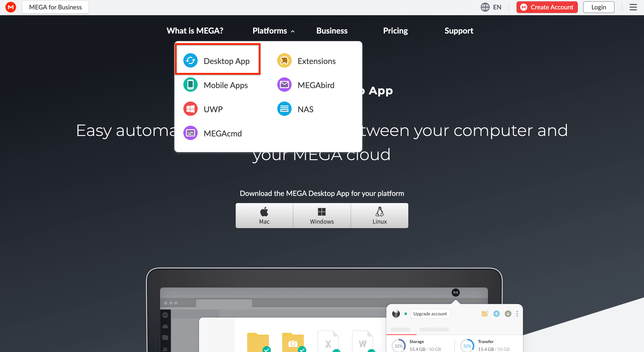Viewport: 644px width, 352px height.
Task: Click the MEGAbird email icon
Action: 284,85
